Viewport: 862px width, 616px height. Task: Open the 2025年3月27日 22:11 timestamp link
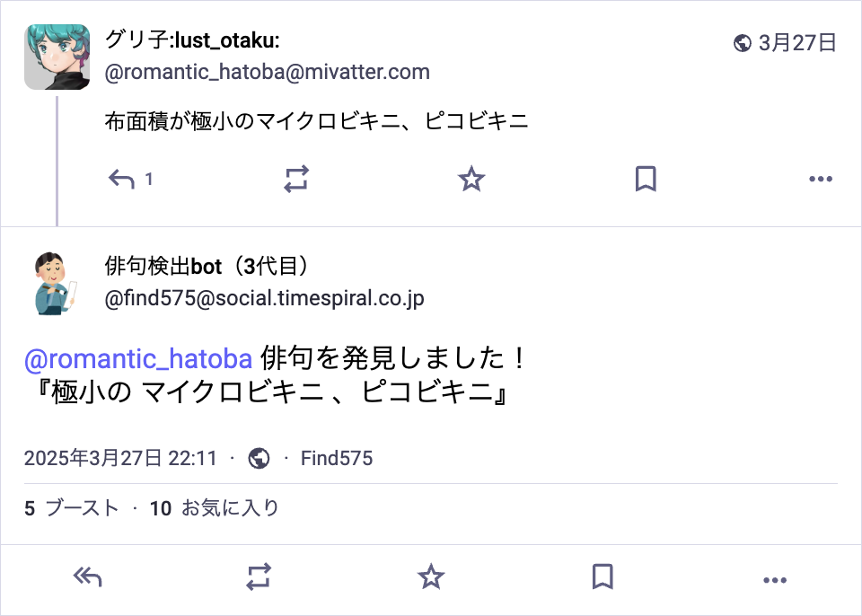(120, 459)
